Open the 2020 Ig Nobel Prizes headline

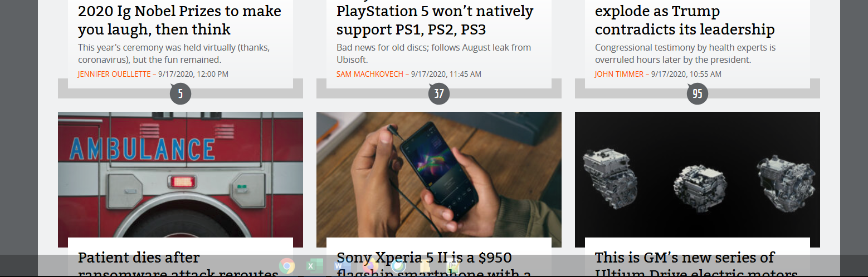pyautogui.click(x=179, y=20)
